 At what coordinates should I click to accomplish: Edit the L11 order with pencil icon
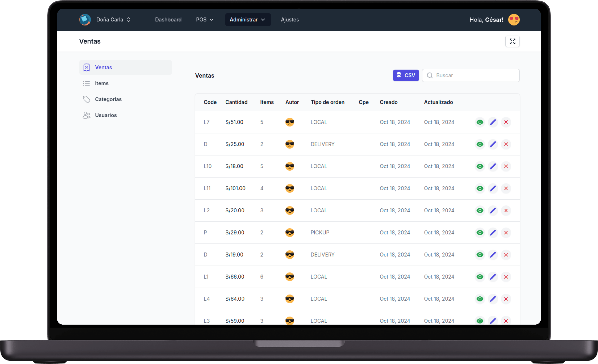click(x=493, y=188)
